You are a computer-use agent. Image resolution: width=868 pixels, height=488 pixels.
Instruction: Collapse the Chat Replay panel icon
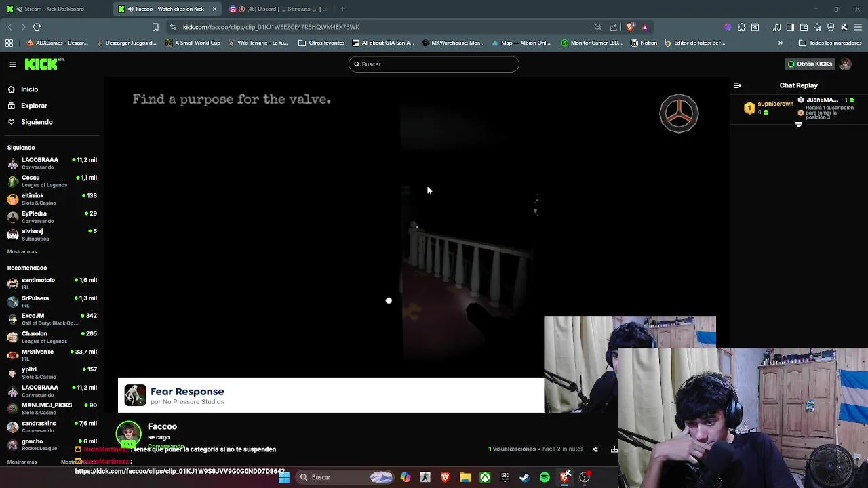click(738, 85)
